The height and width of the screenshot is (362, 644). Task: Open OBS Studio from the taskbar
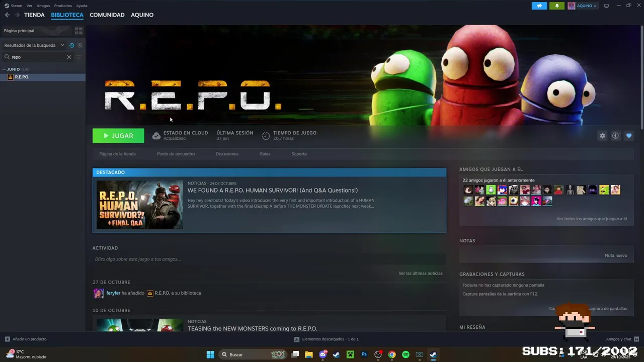(x=378, y=354)
